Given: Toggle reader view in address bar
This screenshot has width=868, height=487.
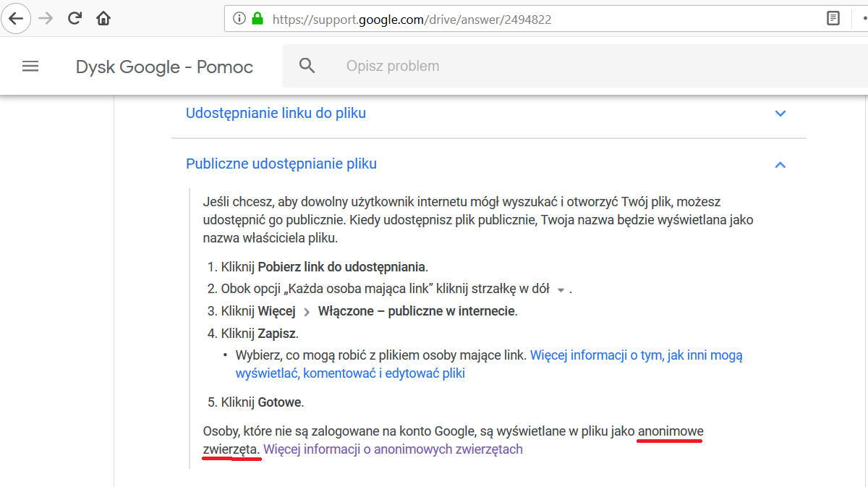Looking at the screenshot, I should tap(833, 19).
